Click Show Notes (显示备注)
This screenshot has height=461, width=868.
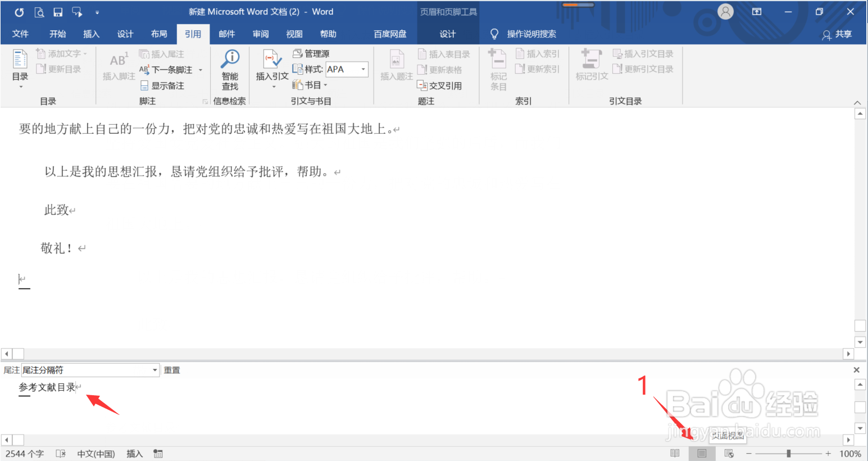(x=162, y=85)
